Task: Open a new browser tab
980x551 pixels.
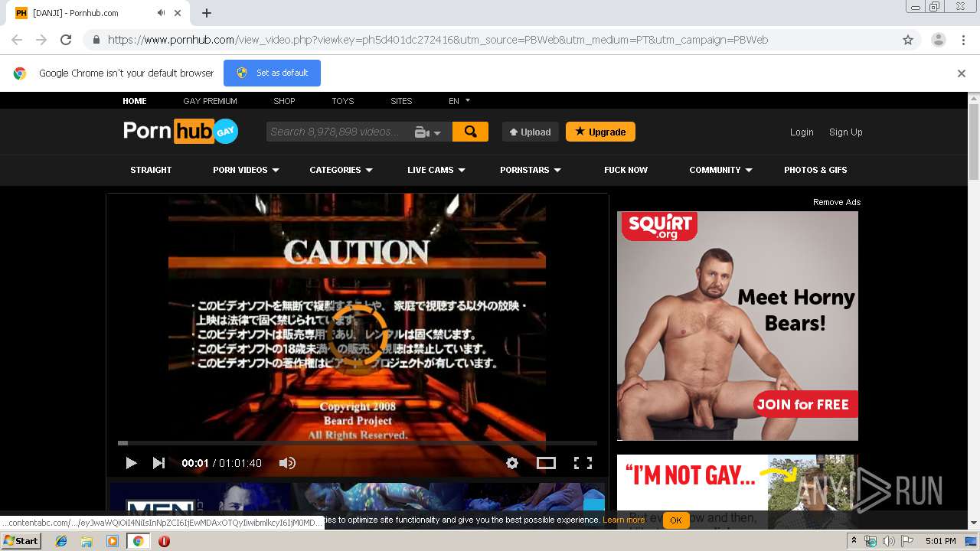Action: click(x=207, y=13)
